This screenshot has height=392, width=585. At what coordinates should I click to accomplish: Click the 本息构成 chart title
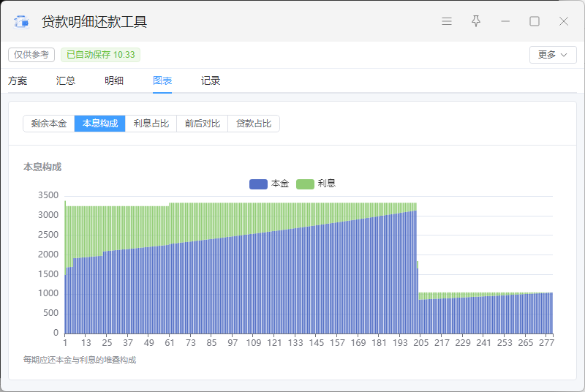42,167
